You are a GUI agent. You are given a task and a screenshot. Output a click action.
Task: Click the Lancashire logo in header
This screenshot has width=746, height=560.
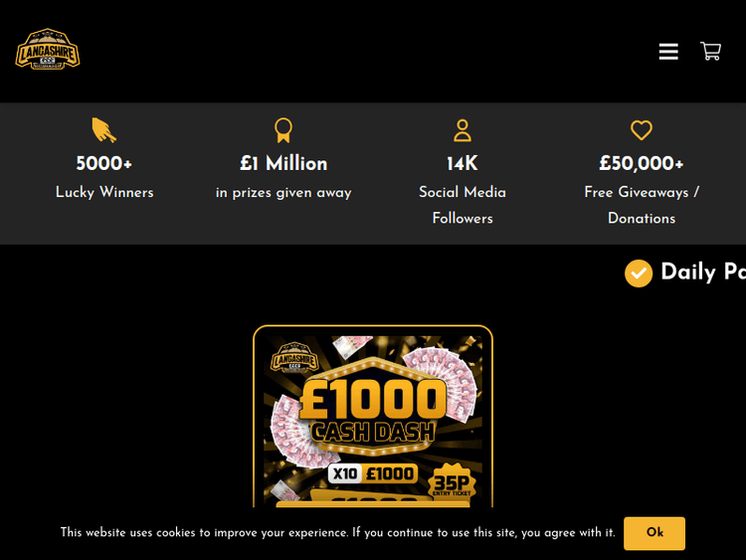pos(48,49)
